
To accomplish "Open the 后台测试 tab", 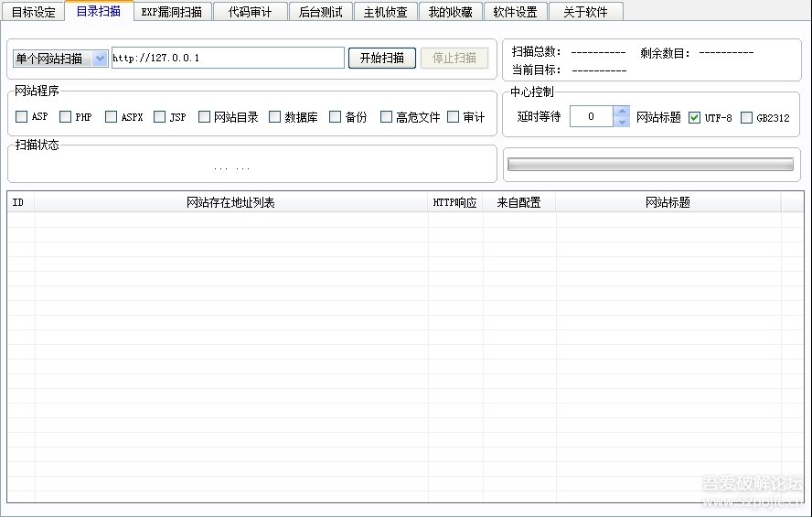I will (x=321, y=12).
